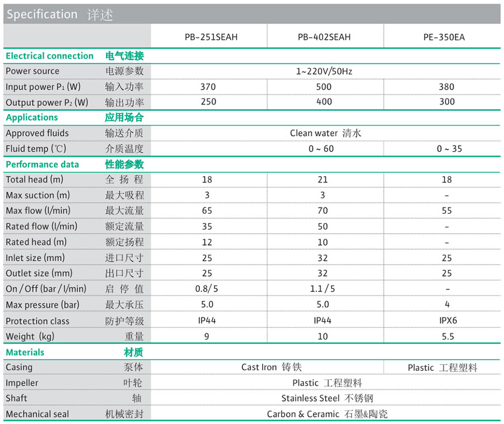This screenshot has width=504, height=424.
Task: Select the Electrical connection section heading
Action: 49,56
